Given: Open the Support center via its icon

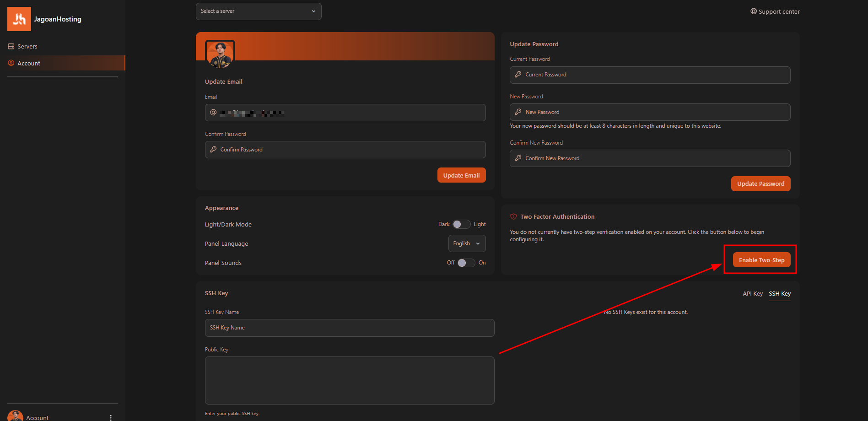Looking at the screenshot, I should [754, 11].
